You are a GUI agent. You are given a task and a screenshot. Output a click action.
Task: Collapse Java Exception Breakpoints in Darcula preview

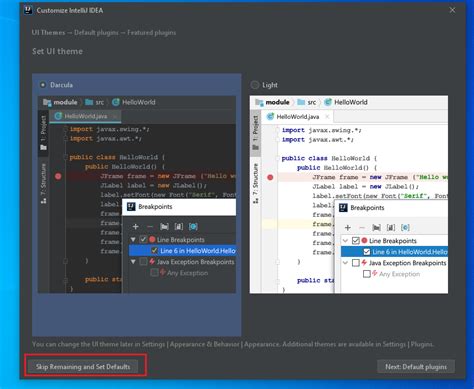tap(133, 262)
